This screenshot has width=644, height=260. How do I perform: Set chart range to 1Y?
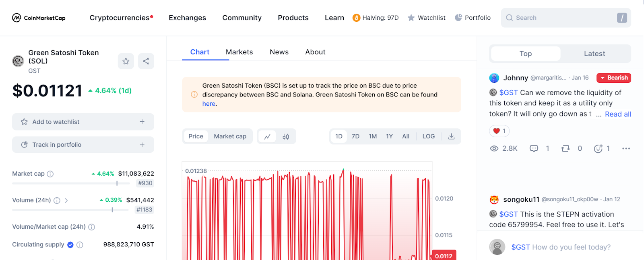point(389,137)
